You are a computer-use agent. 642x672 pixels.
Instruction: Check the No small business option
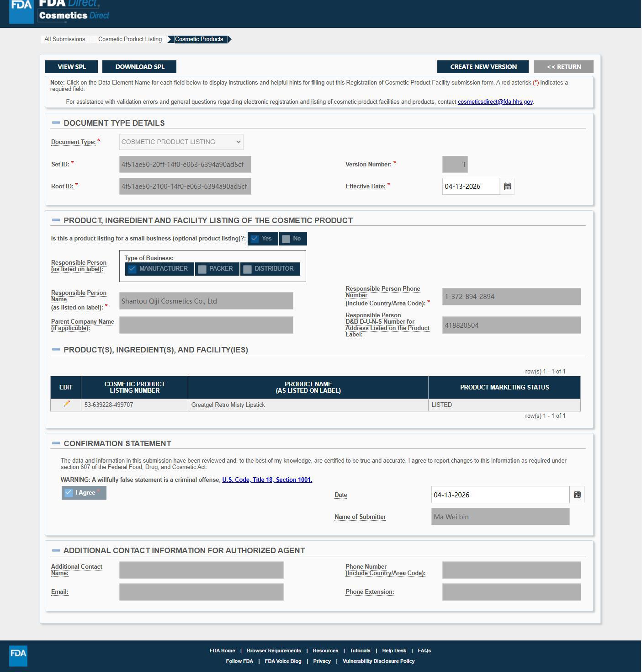tap(286, 239)
